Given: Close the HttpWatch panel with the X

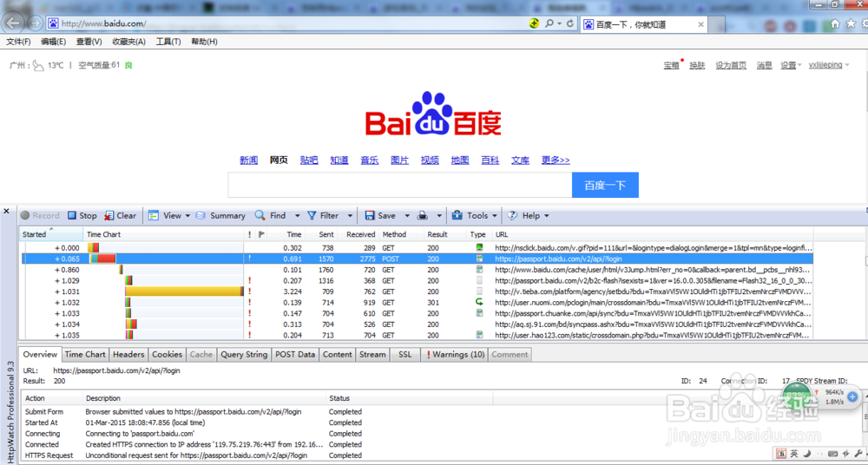Looking at the screenshot, I should [x=7, y=211].
